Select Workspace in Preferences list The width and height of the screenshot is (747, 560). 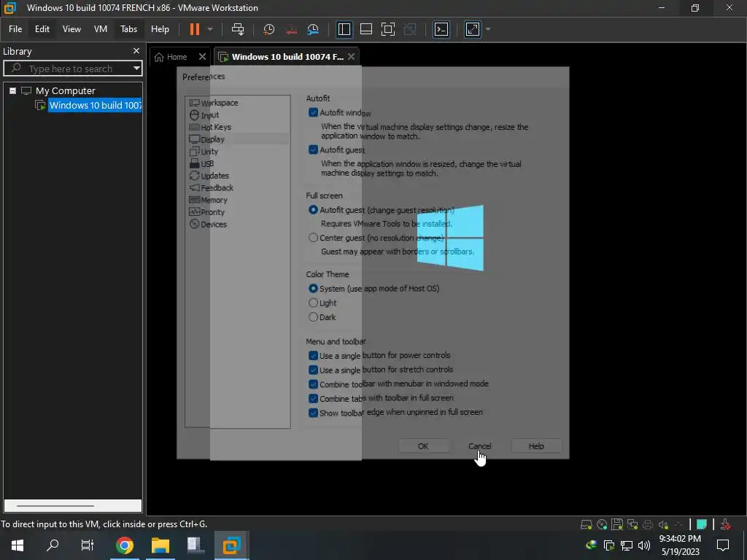(219, 103)
